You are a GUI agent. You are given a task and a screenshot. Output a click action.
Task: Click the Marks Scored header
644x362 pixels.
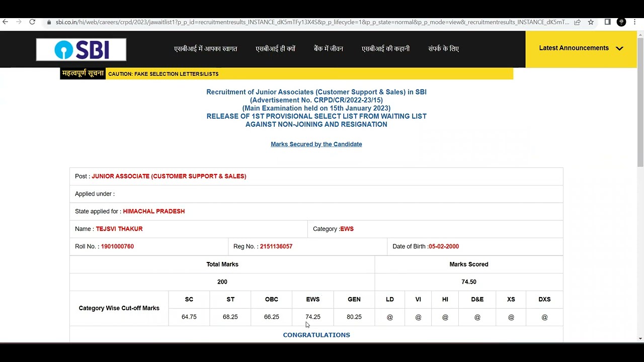point(469,264)
